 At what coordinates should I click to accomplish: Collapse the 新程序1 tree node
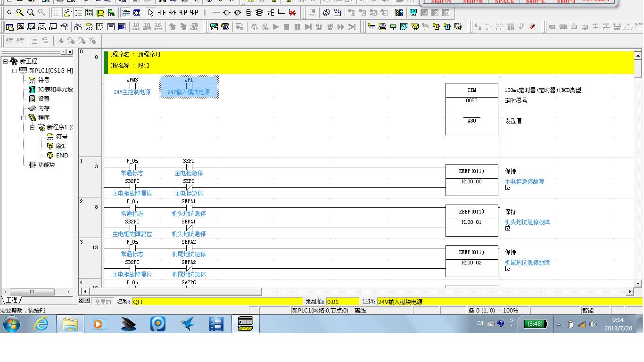coord(33,127)
